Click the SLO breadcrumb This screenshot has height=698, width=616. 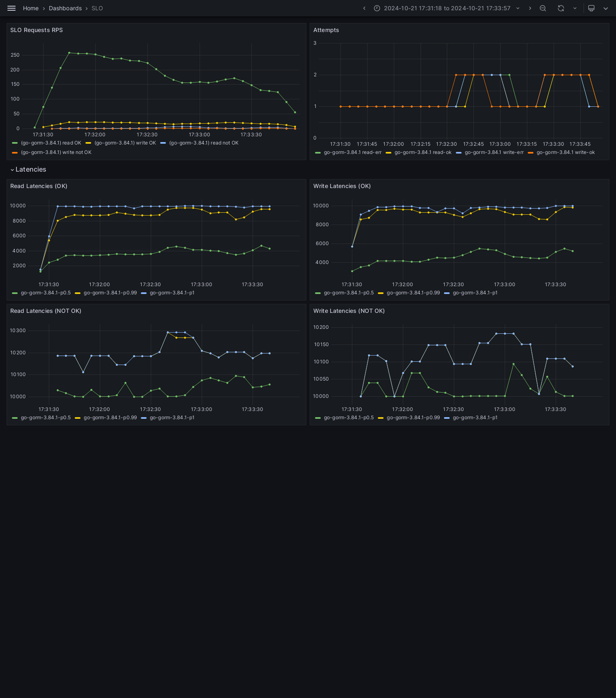click(x=97, y=8)
